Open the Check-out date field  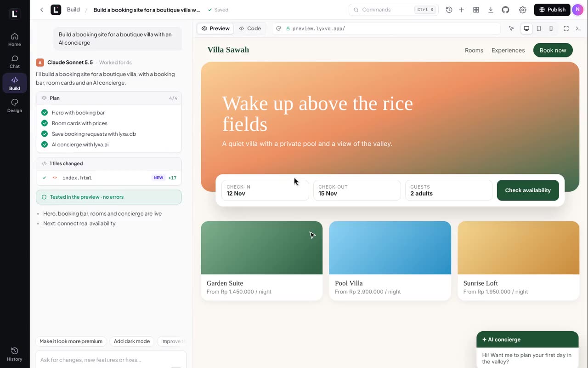point(357,190)
